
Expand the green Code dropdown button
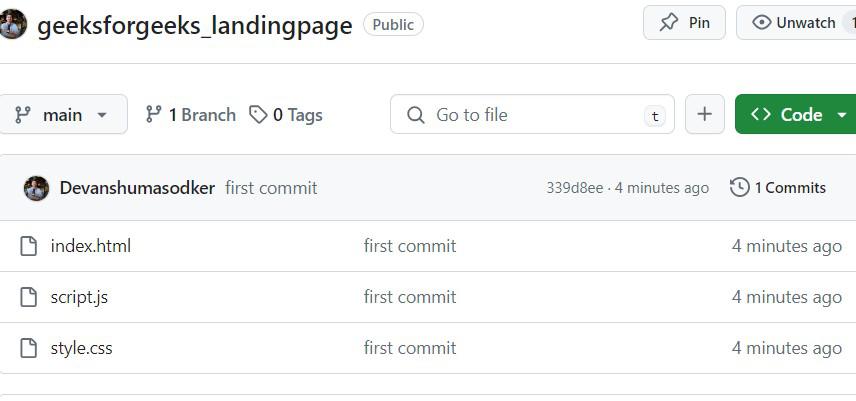click(x=797, y=115)
